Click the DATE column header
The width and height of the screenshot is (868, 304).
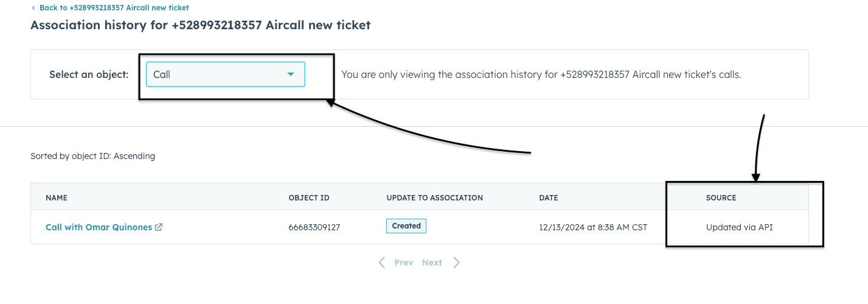[548, 198]
